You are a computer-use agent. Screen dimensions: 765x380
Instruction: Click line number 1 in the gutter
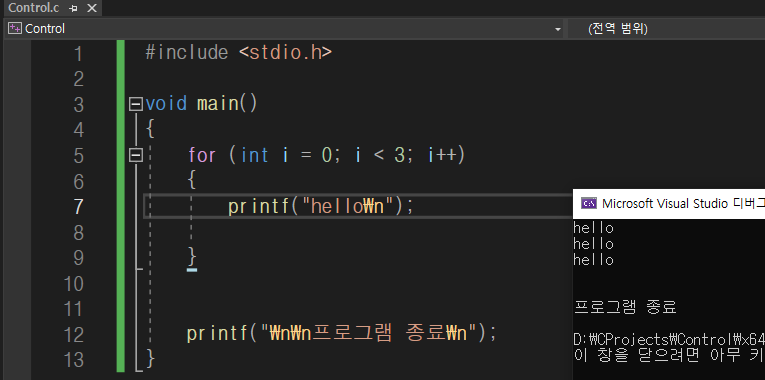(78, 54)
